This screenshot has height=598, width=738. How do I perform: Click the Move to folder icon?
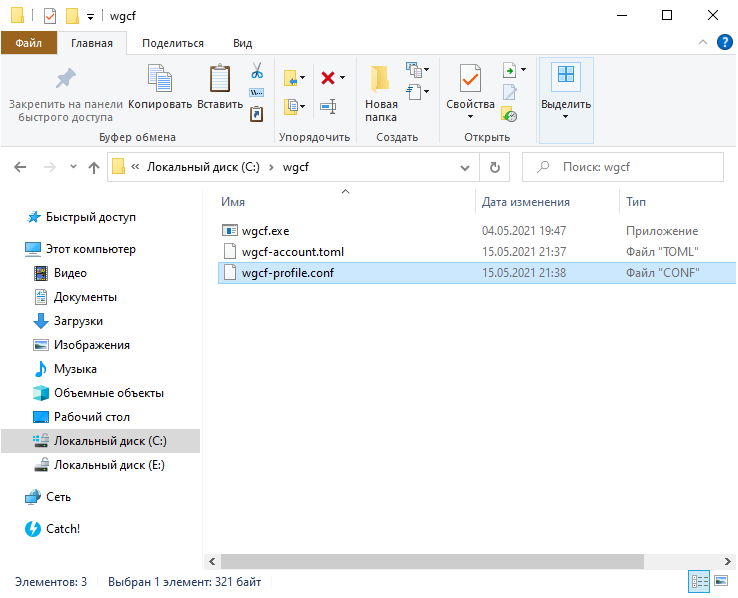pos(290,78)
